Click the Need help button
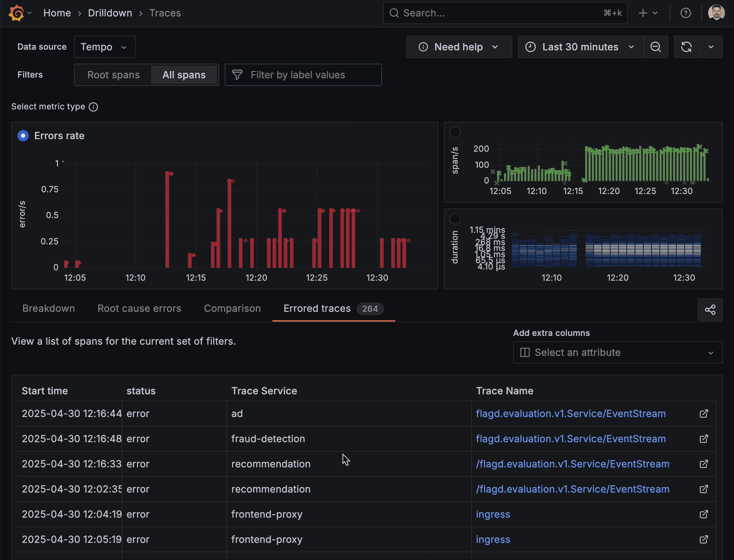The height and width of the screenshot is (560, 734). pos(459,47)
